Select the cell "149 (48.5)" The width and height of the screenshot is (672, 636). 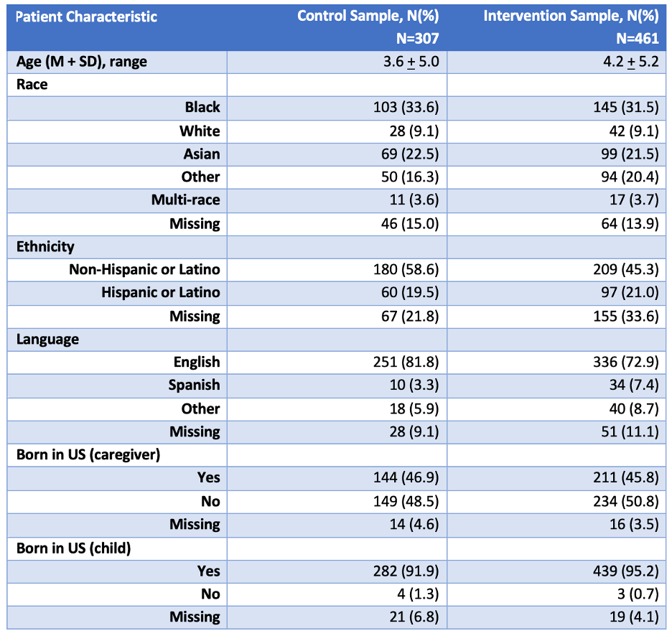click(406, 502)
